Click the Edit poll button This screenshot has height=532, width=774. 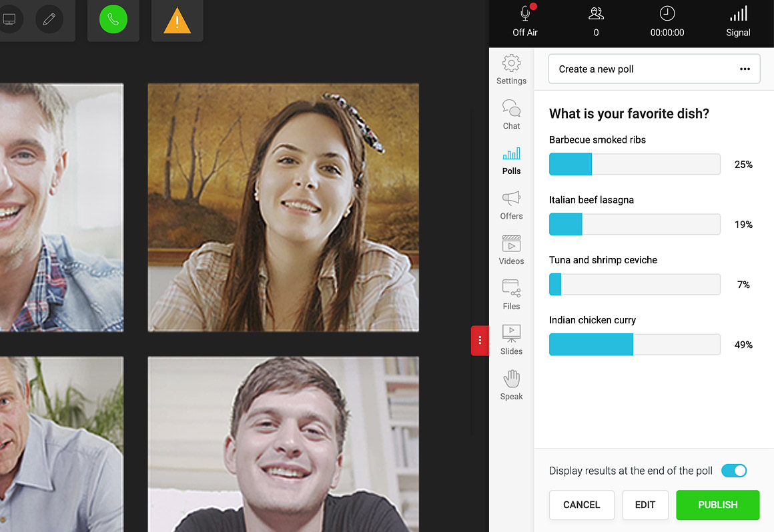[x=645, y=505]
